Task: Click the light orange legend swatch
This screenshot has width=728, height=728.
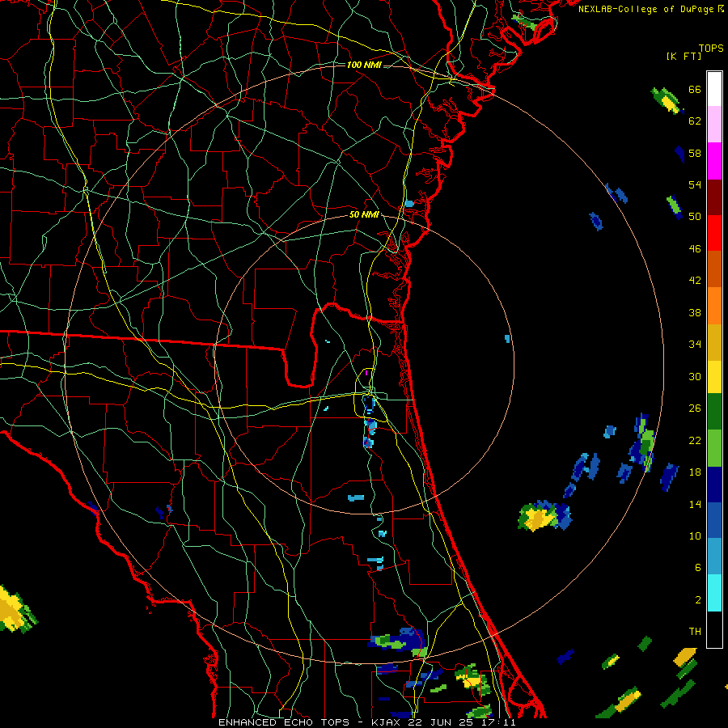Action: 714,306
